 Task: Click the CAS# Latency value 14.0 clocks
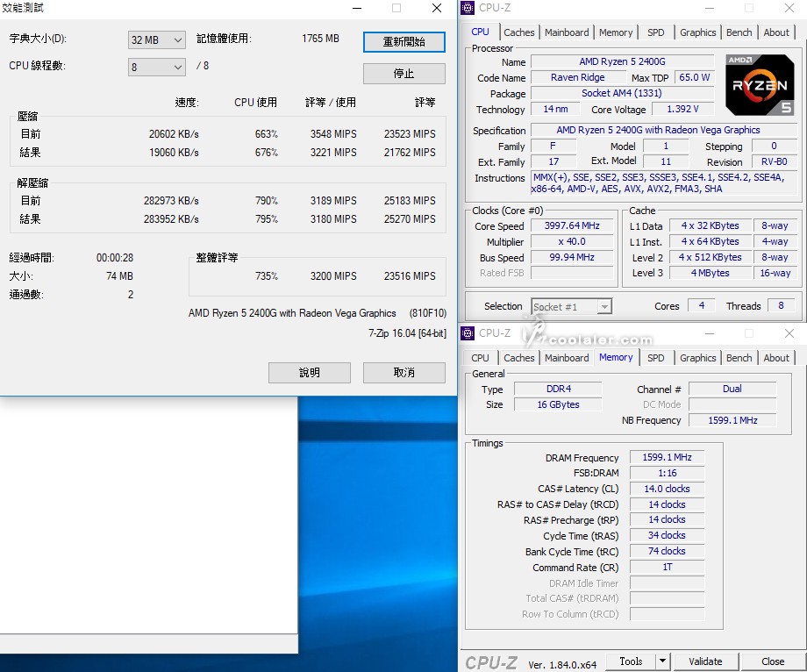tap(667, 489)
